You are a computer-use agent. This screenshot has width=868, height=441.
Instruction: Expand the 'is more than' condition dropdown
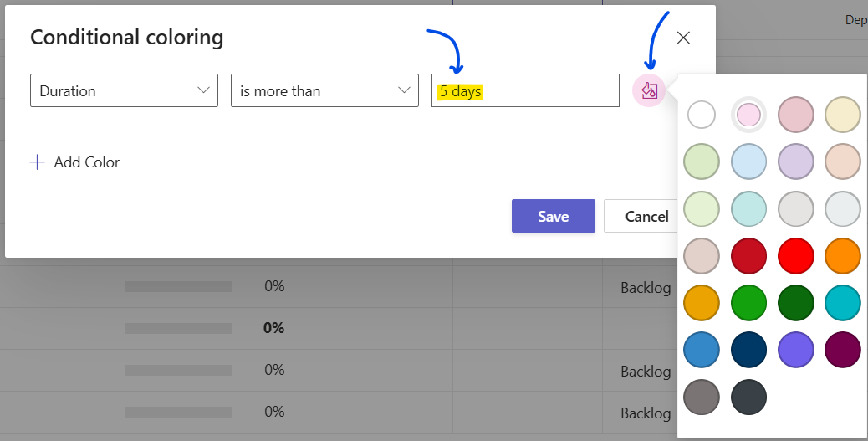(324, 90)
